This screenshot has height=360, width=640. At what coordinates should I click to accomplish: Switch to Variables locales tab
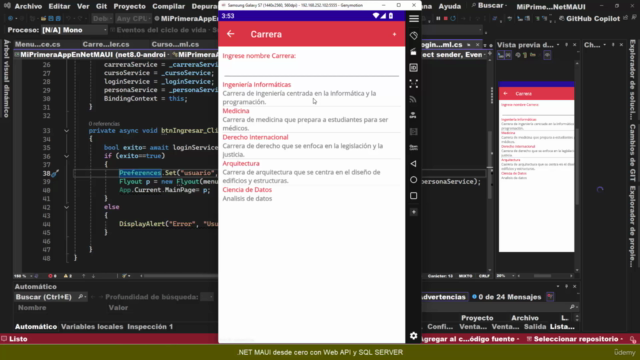[x=92, y=327]
